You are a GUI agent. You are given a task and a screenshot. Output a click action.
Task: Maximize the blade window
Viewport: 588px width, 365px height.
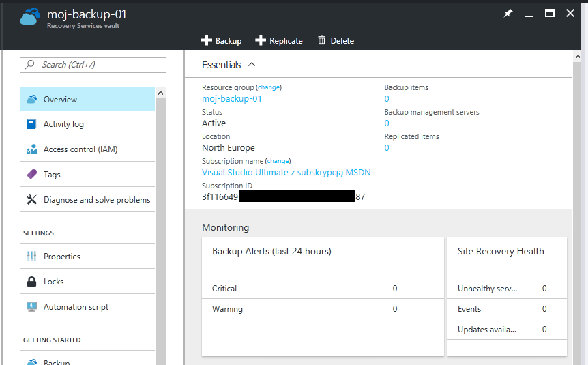(550, 13)
